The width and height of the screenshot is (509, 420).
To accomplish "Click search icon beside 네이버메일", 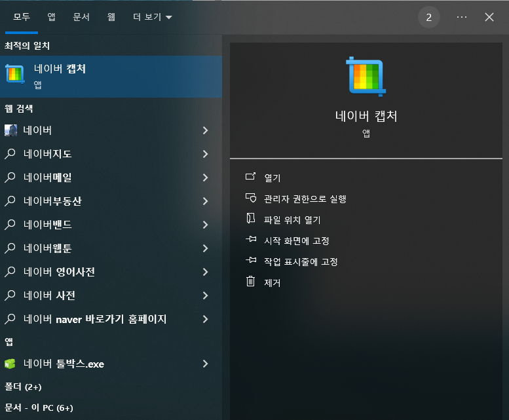I will tap(10, 178).
